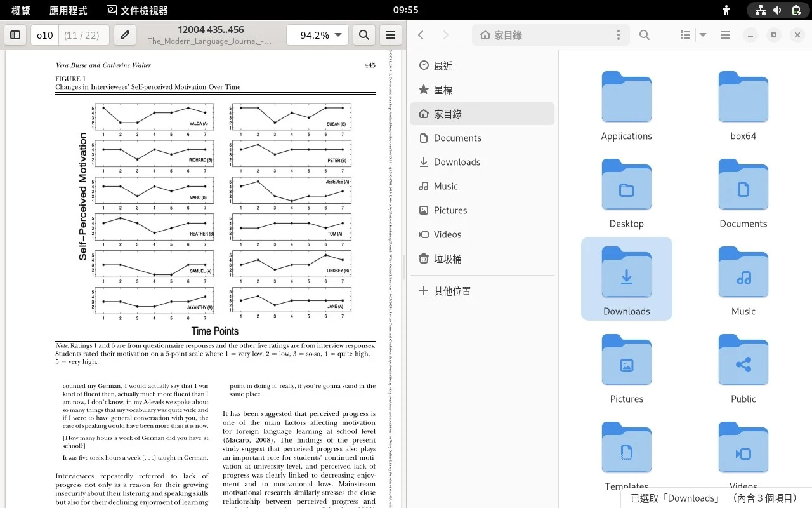Open document viewer hamburger menu
This screenshot has width=812, height=508.
point(391,36)
